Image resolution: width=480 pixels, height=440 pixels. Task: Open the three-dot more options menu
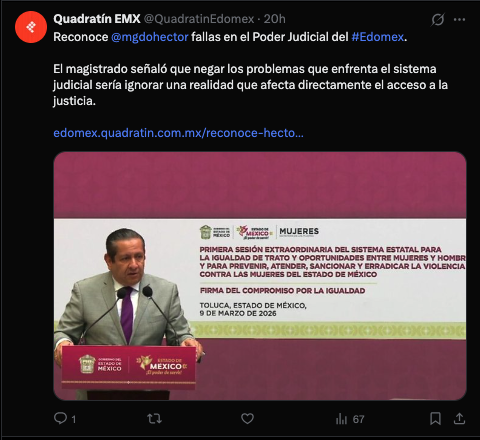(459, 20)
